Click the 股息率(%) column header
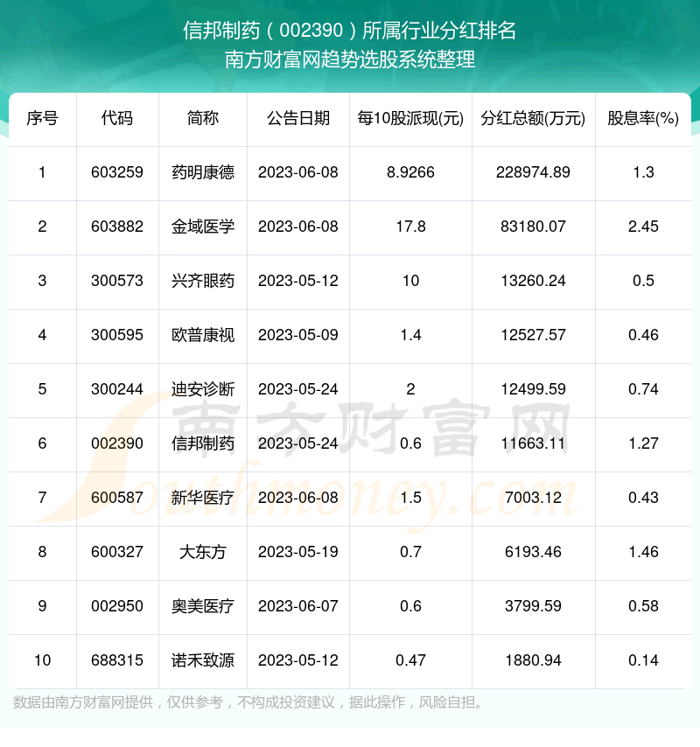The image size is (700, 747). [643, 118]
